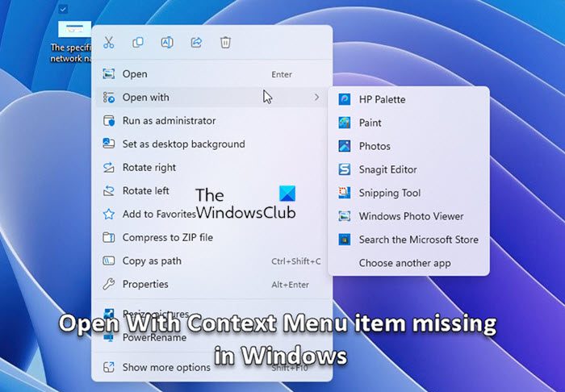Click the picture icon beside Open

[x=109, y=73]
